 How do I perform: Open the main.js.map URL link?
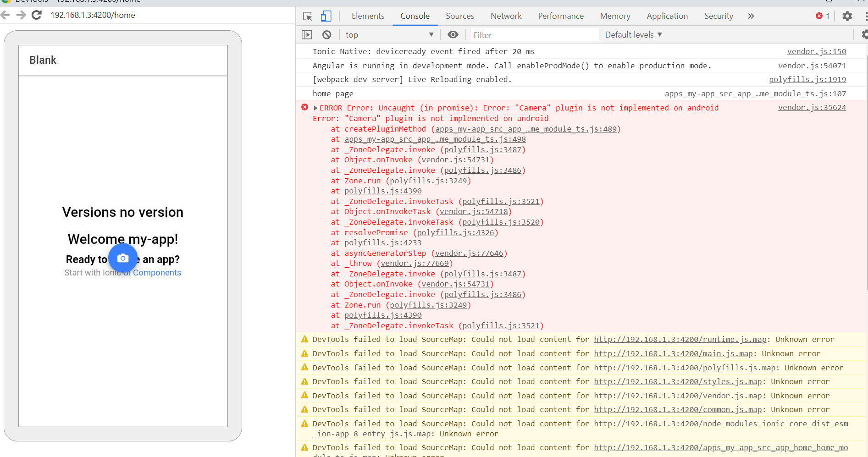coord(673,354)
